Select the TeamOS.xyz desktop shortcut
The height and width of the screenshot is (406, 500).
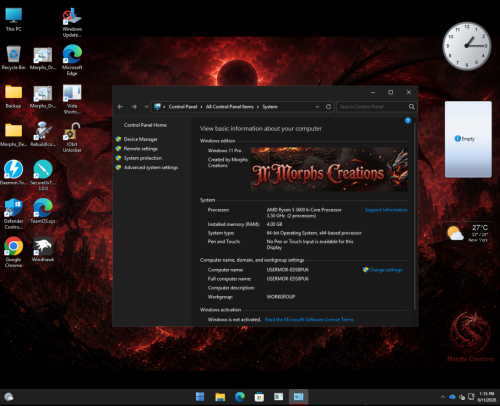(x=43, y=211)
